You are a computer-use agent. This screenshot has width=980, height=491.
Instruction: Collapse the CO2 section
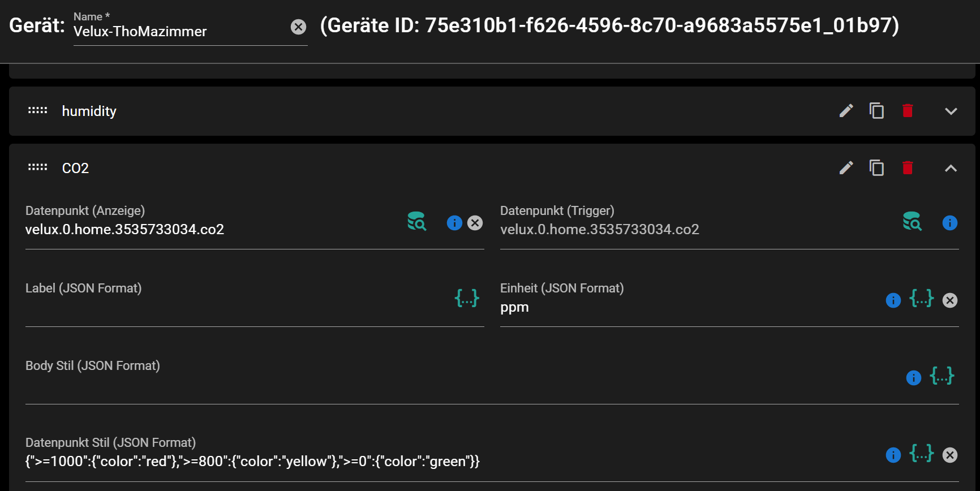click(x=951, y=168)
